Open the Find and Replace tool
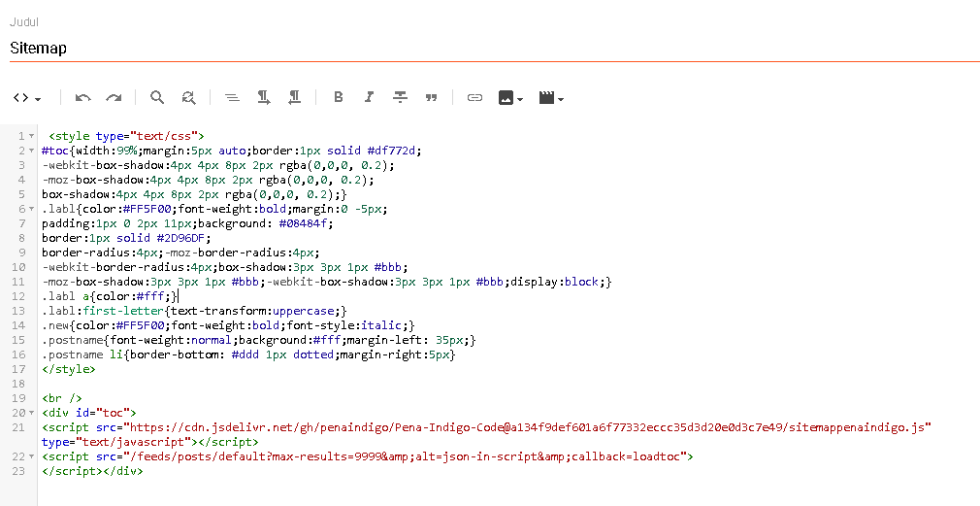The width and height of the screenshot is (980, 506). click(x=188, y=97)
